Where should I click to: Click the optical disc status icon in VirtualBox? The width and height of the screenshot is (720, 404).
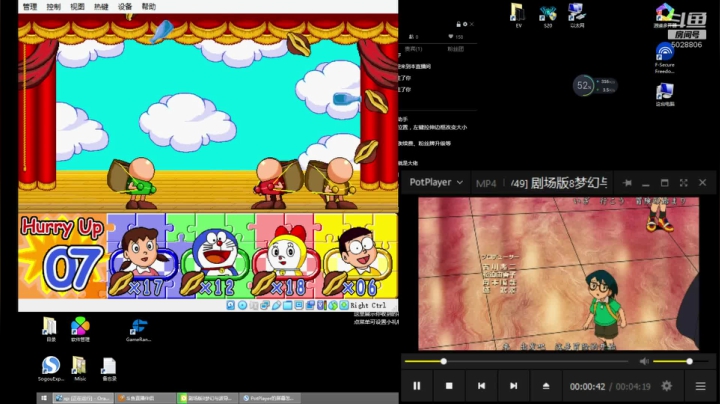click(242, 305)
